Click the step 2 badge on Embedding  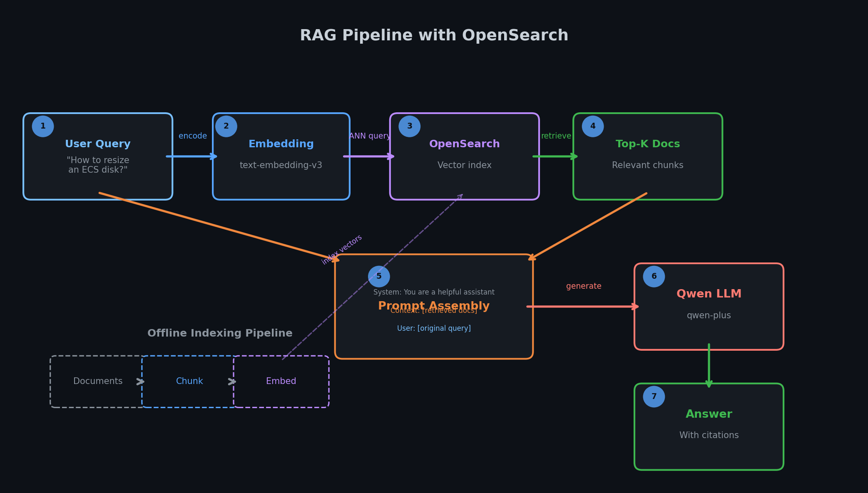click(x=226, y=126)
